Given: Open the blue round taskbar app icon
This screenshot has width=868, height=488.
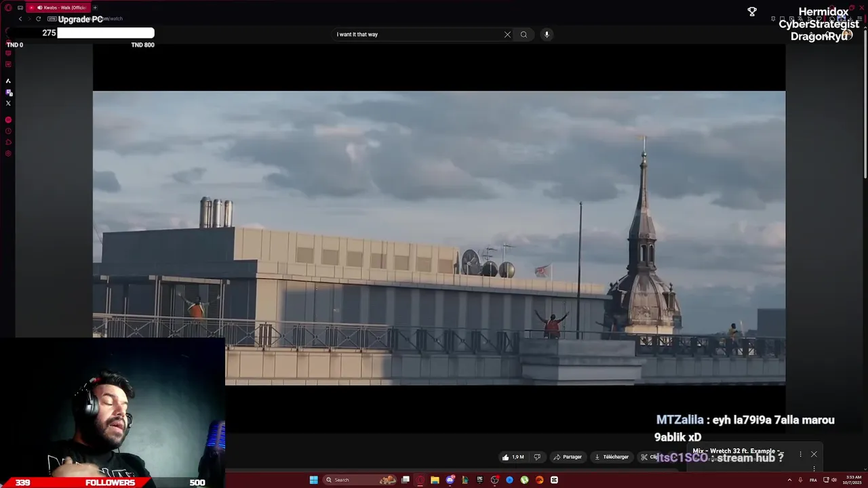Looking at the screenshot, I should tap(509, 480).
